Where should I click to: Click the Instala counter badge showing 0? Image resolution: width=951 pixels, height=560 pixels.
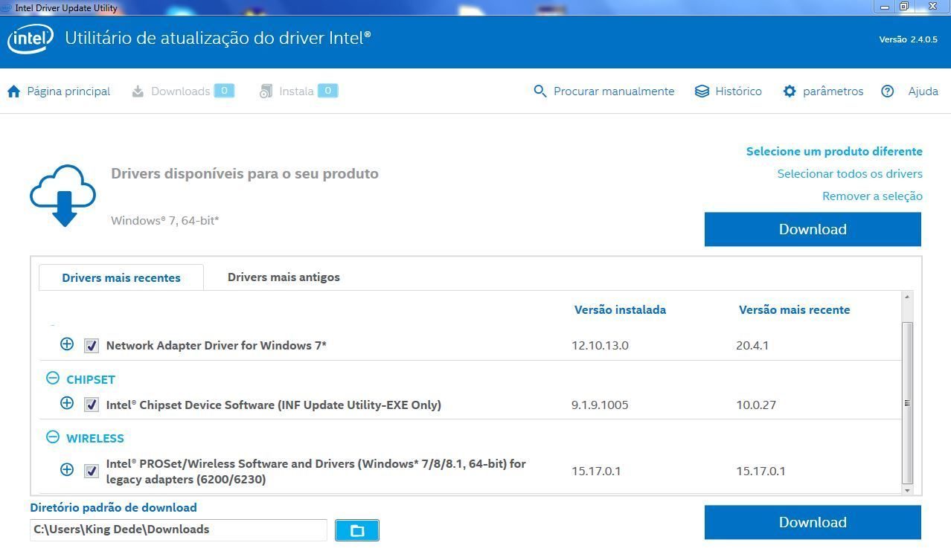[x=327, y=91]
